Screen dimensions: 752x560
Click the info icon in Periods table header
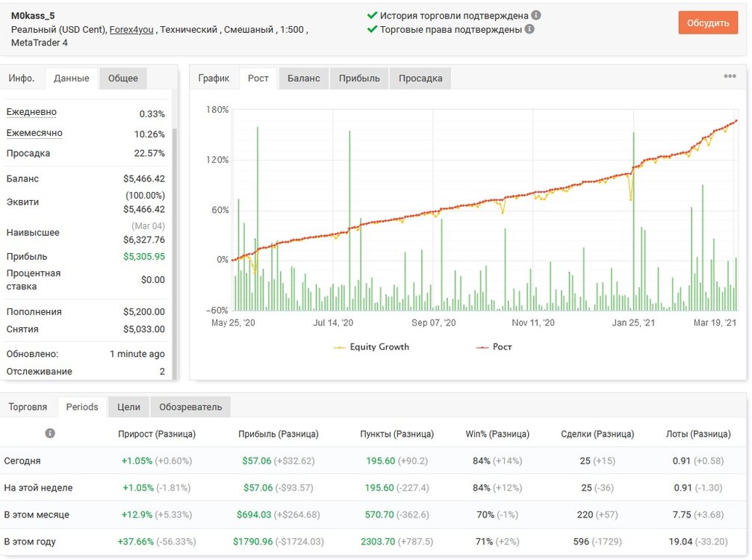50,433
